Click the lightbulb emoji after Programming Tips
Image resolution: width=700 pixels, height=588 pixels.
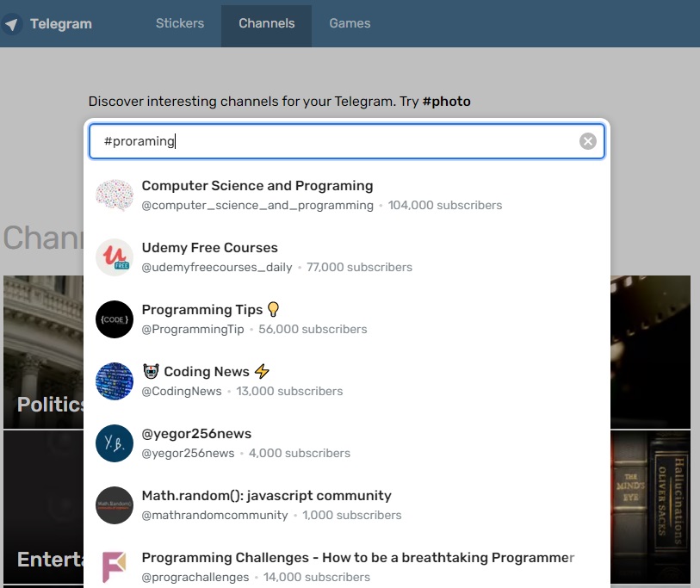273,309
